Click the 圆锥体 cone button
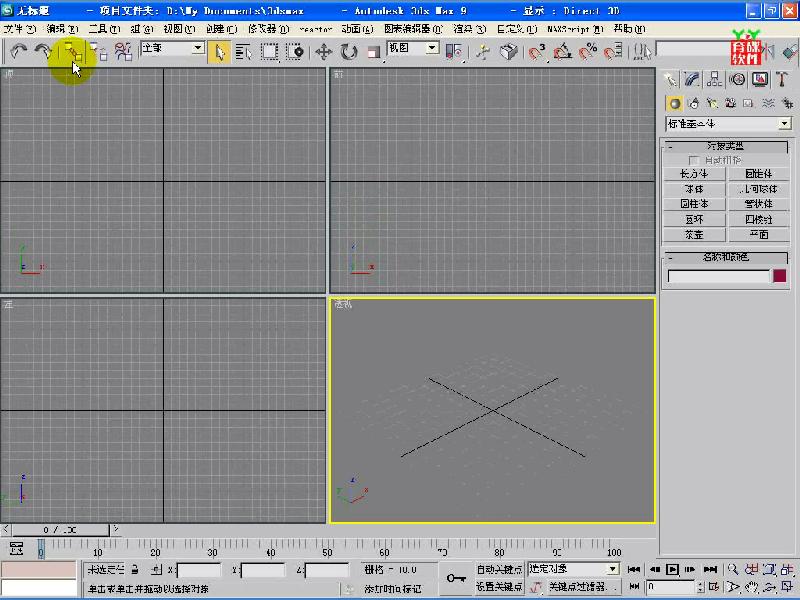This screenshot has width=800, height=600. (x=759, y=174)
